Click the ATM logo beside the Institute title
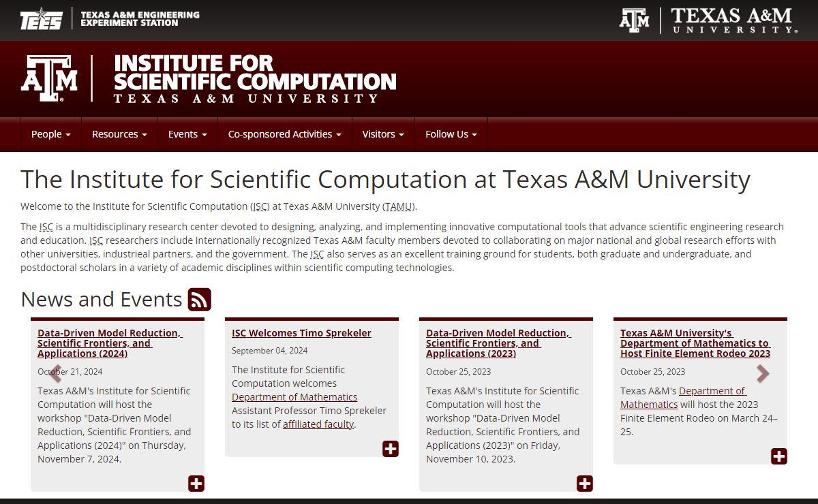 click(x=49, y=78)
